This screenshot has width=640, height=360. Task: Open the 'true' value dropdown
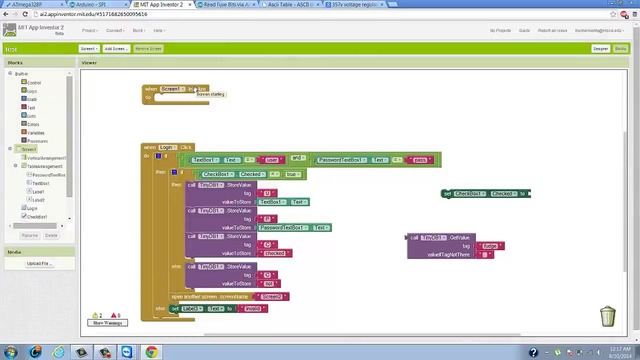click(x=293, y=174)
